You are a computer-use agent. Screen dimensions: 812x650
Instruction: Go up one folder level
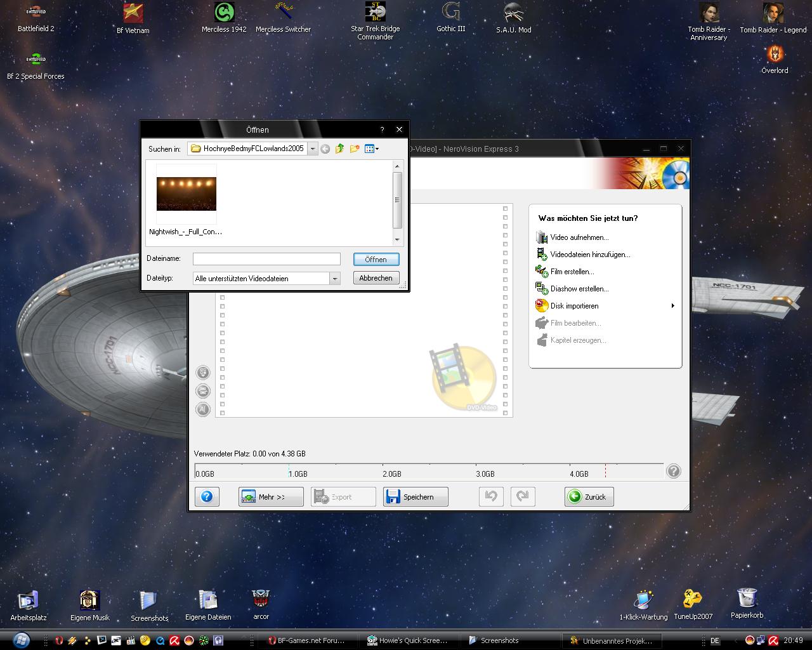coord(339,149)
